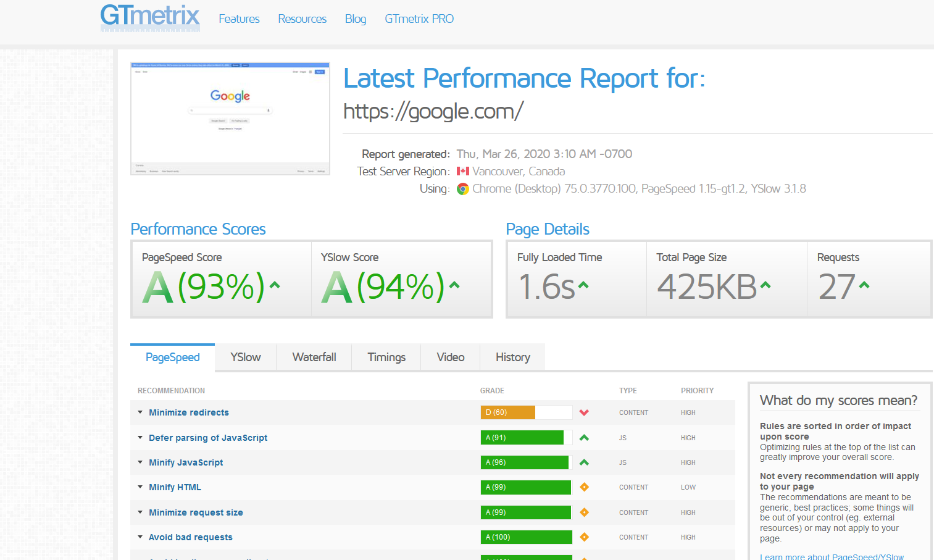
Task: Click the red down arrow for Minimize redirects
Action: coord(584,412)
